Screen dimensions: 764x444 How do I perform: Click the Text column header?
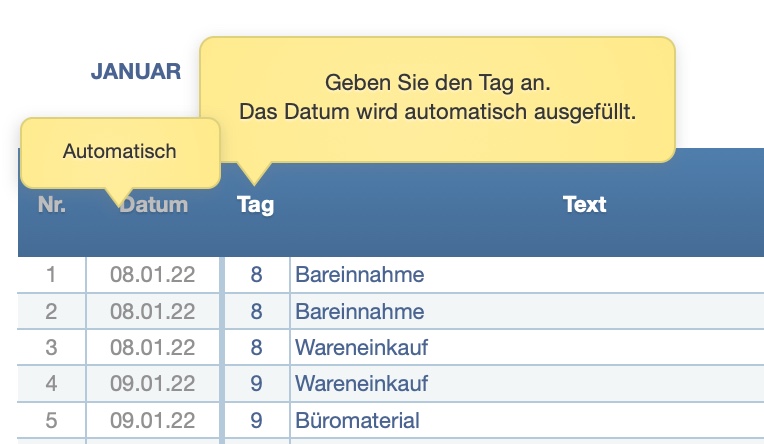(584, 205)
